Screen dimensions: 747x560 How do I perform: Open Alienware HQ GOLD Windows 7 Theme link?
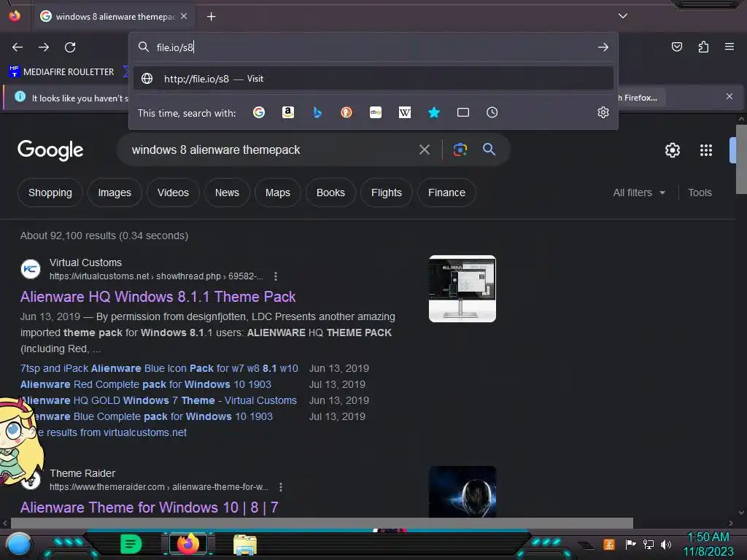[158, 400]
